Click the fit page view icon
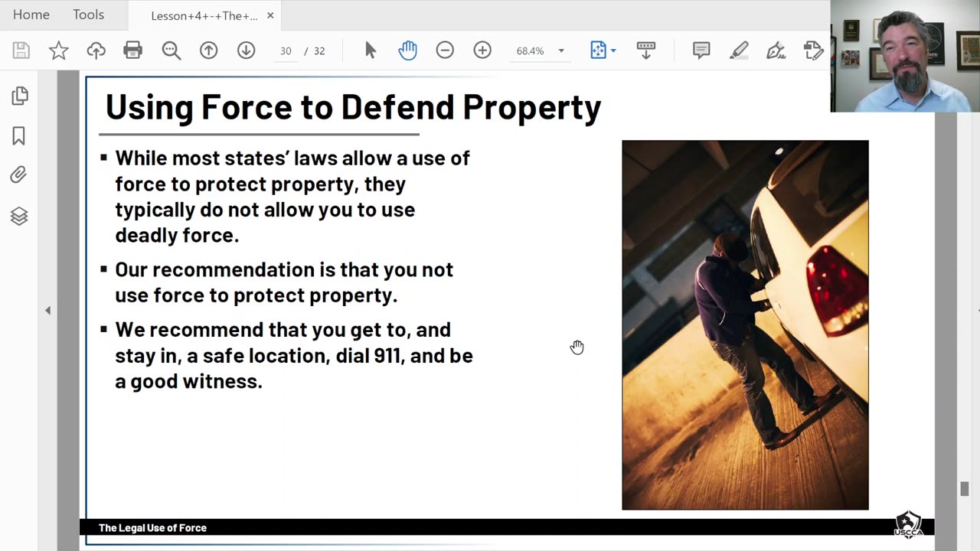 tap(598, 51)
